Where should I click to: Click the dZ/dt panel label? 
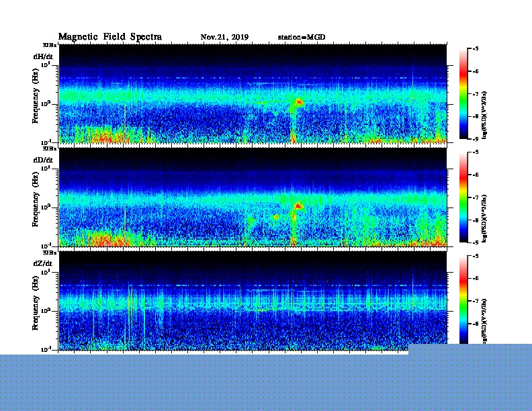43,263
